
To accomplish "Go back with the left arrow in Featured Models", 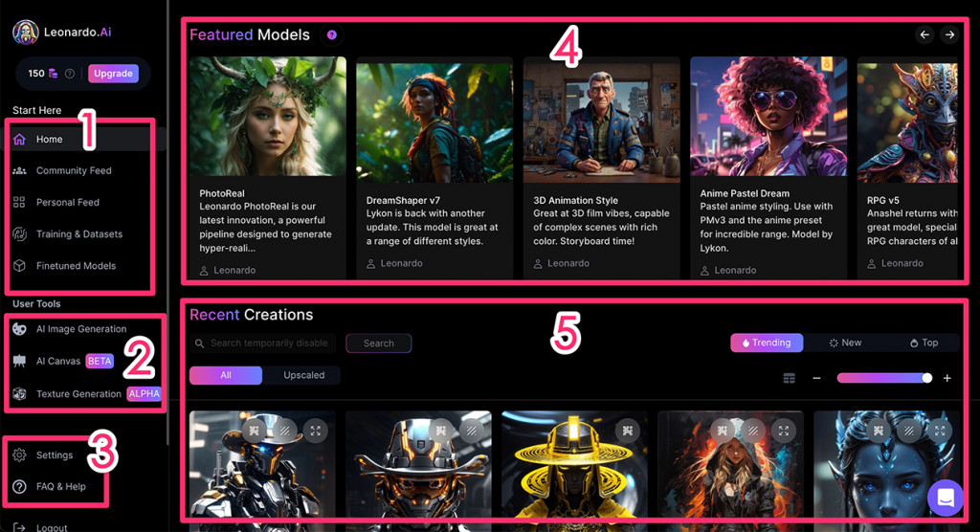I will pyautogui.click(x=924, y=35).
